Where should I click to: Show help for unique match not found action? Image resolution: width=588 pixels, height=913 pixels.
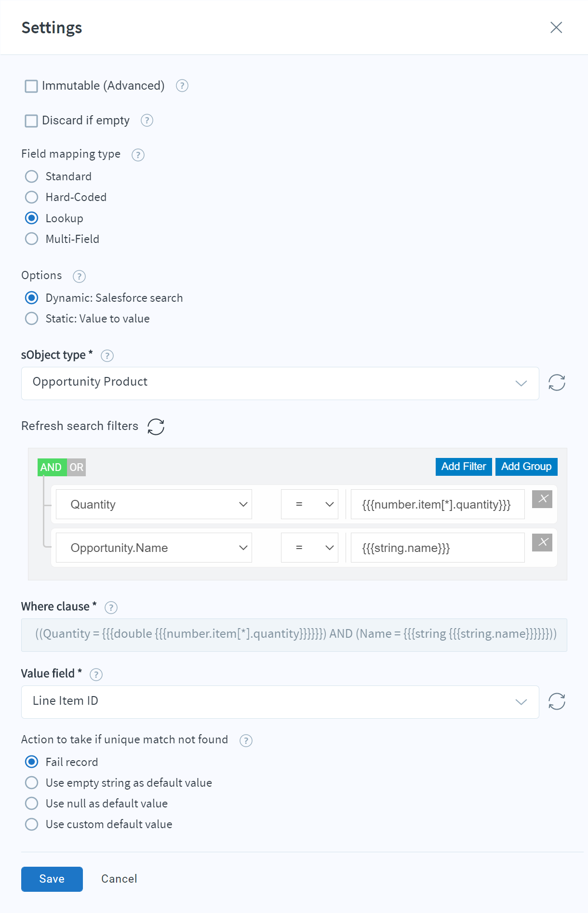pos(246,740)
